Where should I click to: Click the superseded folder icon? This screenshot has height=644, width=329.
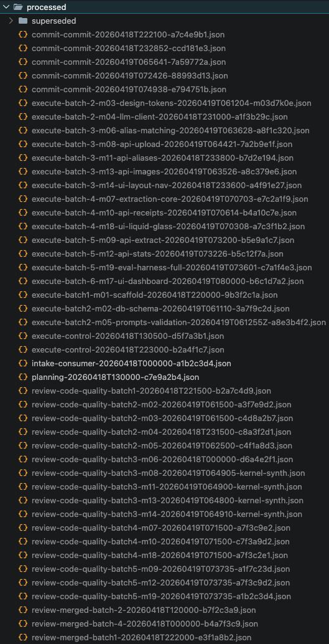(23, 21)
